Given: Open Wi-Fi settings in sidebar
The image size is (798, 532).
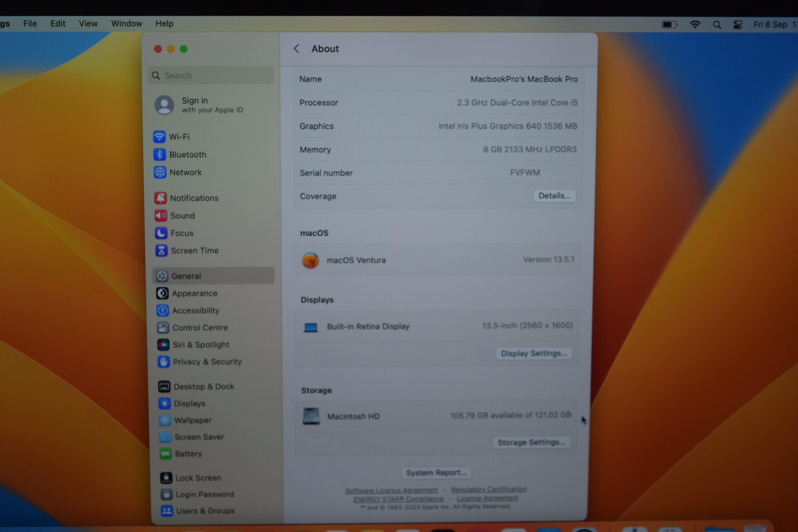Looking at the screenshot, I should 179,137.
